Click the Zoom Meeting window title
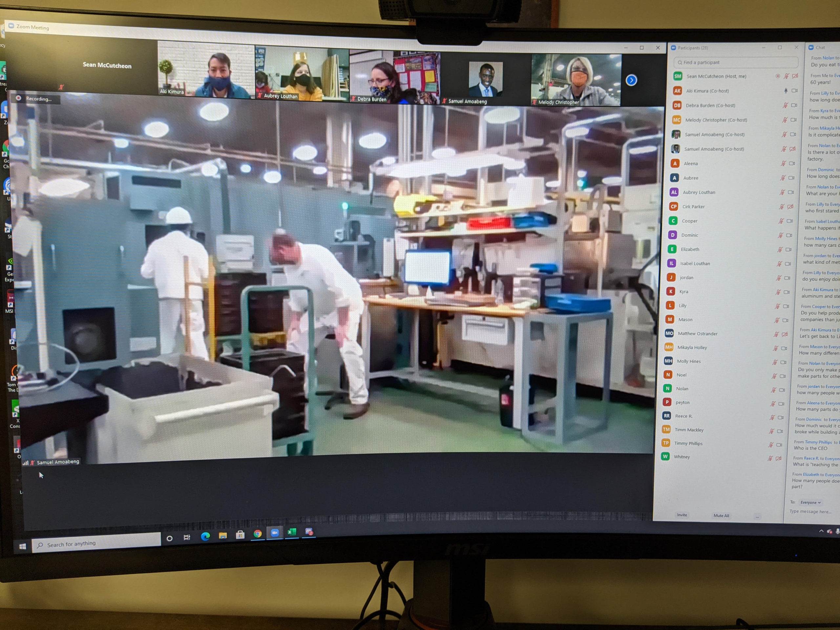This screenshot has height=630, width=840. (x=33, y=27)
